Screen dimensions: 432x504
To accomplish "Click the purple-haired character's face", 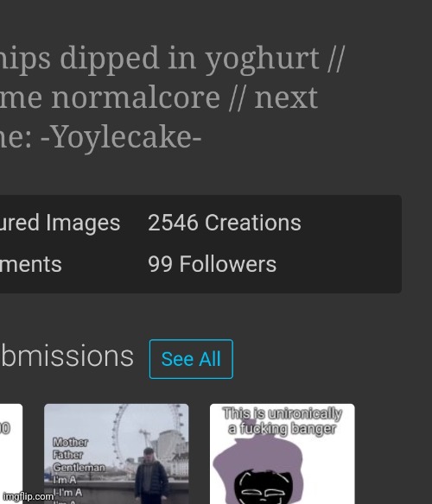I will [x=264, y=486].
